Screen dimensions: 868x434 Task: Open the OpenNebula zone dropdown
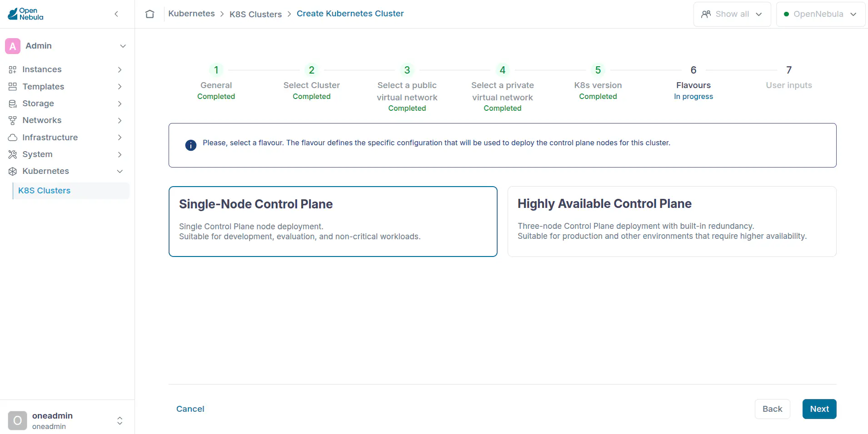tap(821, 14)
